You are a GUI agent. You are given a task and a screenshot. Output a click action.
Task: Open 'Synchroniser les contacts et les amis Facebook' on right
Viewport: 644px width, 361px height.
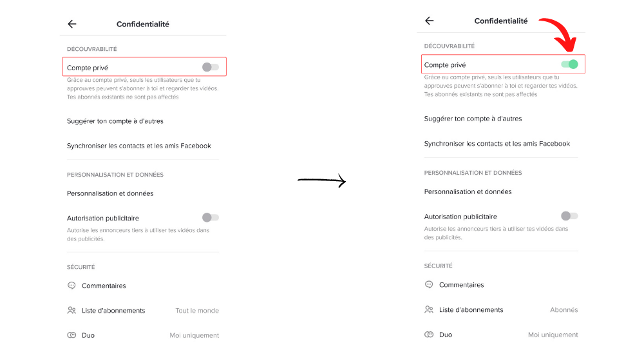point(497,144)
